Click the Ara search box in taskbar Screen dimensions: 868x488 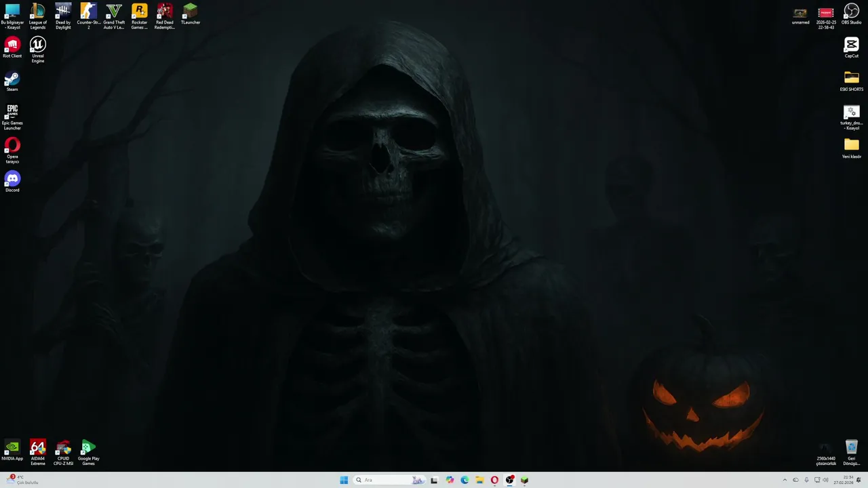pyautogui.click(x=389, y=480)
